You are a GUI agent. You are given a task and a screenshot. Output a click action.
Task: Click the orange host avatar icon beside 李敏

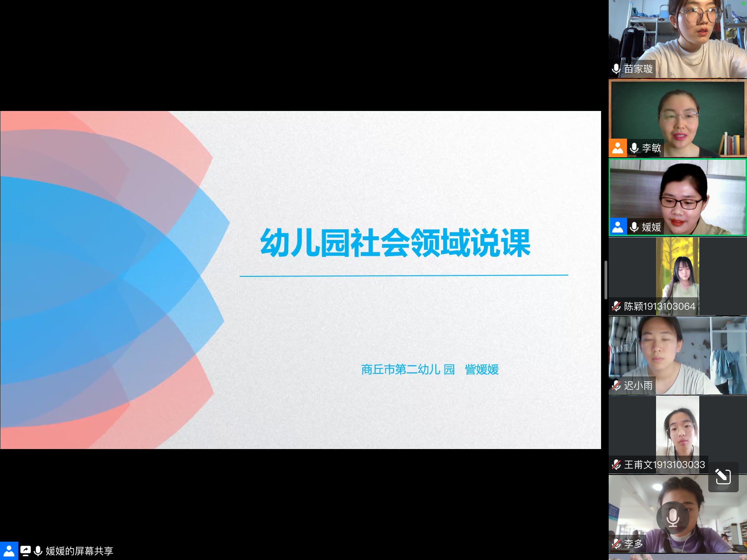pos(618,148)
